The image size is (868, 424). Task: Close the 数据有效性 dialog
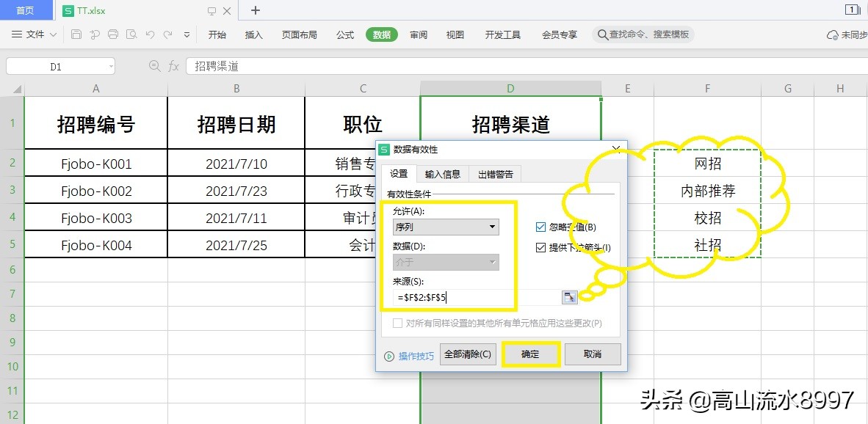tap(617, 149)
